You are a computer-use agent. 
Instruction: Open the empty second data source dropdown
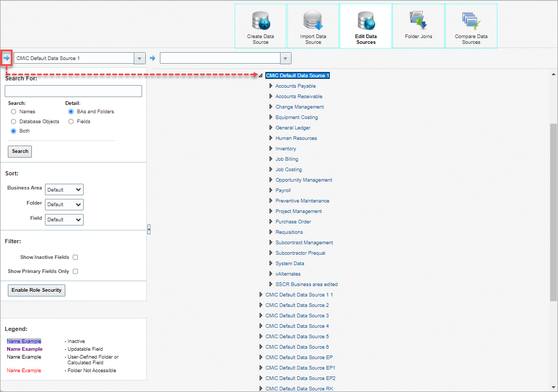[x=285, y=58]
